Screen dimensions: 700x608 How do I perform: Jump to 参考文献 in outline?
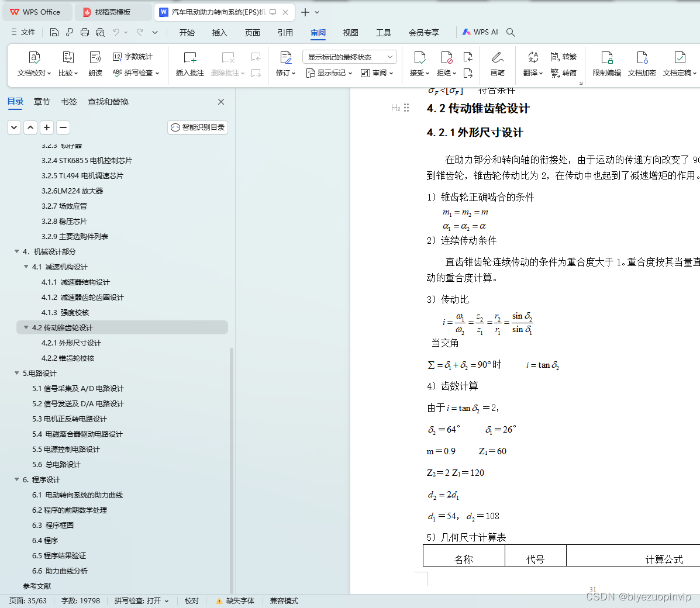pyautogui.click(x=37, y=586)
